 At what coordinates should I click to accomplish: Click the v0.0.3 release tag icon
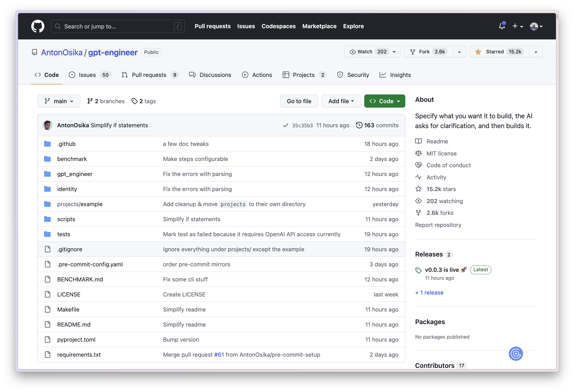coord(418,270)
